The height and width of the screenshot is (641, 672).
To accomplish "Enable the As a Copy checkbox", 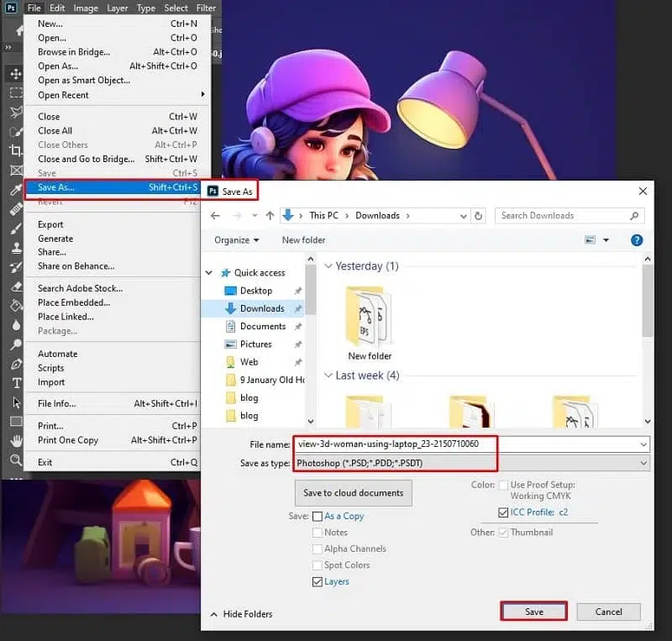I will point(318,516).
